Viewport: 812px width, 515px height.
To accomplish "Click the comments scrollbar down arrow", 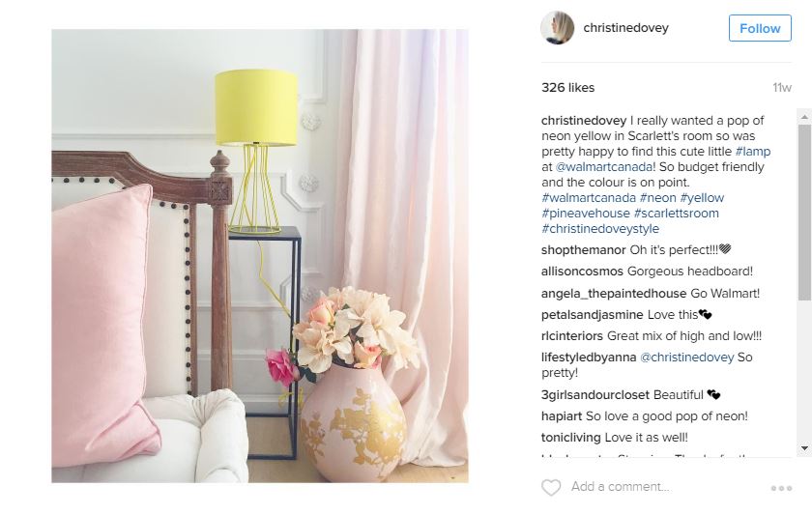I will tap(804, 448).
